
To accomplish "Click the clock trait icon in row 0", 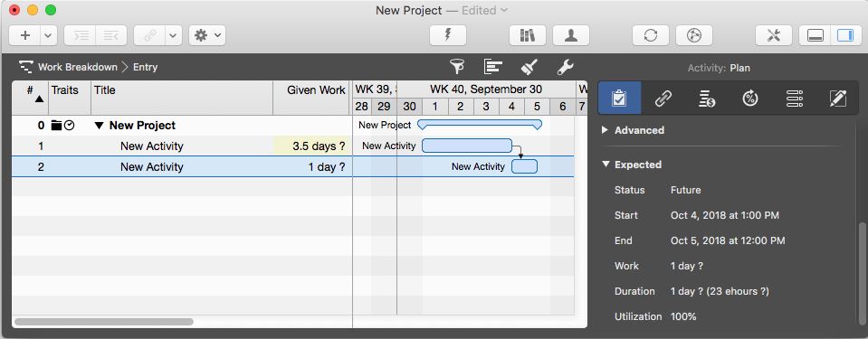I will point(69,126).
